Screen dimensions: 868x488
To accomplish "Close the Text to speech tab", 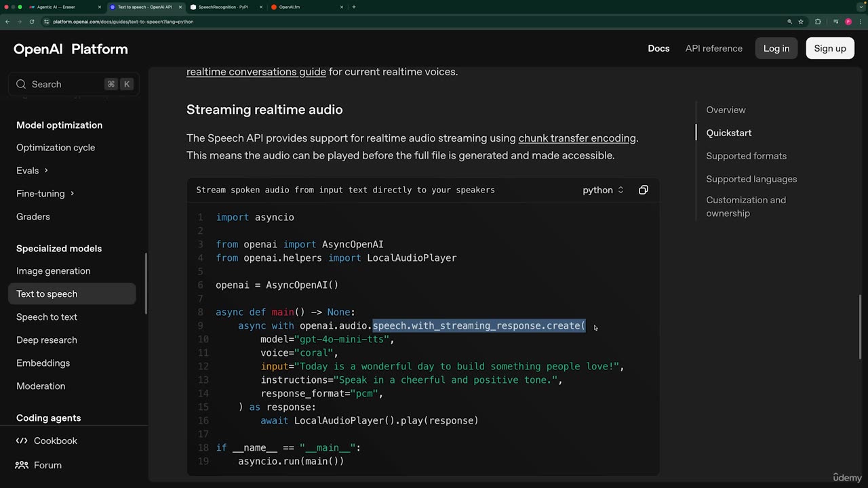I will coord(180,7).
